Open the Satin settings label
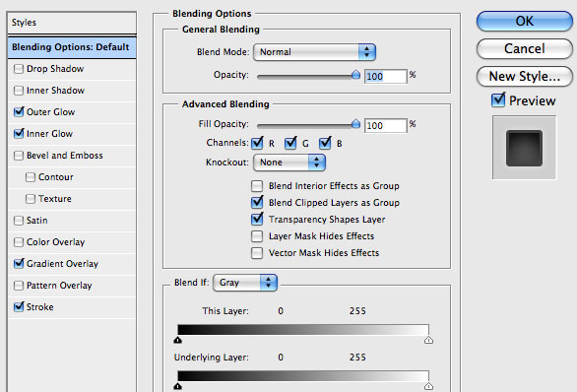The height and width of the screenshot is (392, 577). click(x=36, y=221)
